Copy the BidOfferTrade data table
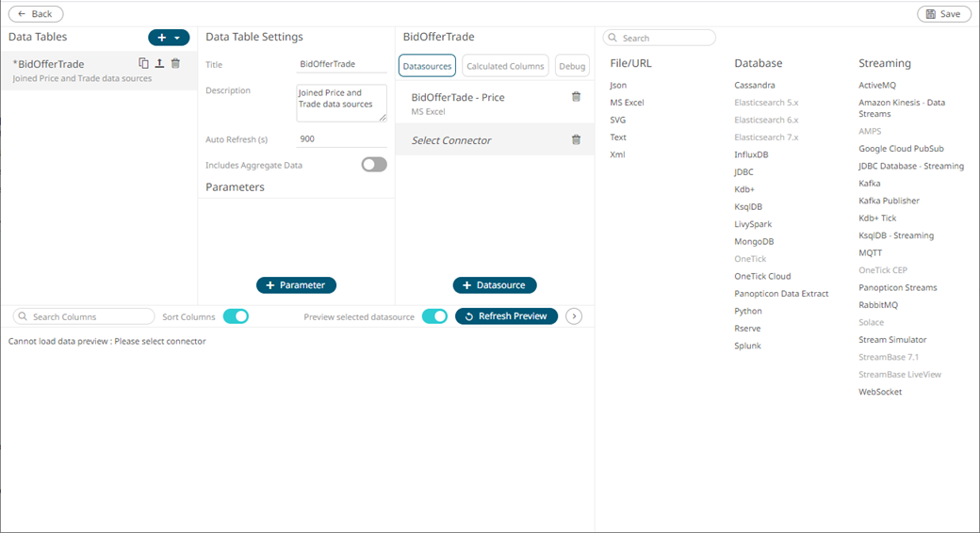Screen dimensions: 980x533 pos(143,63)
